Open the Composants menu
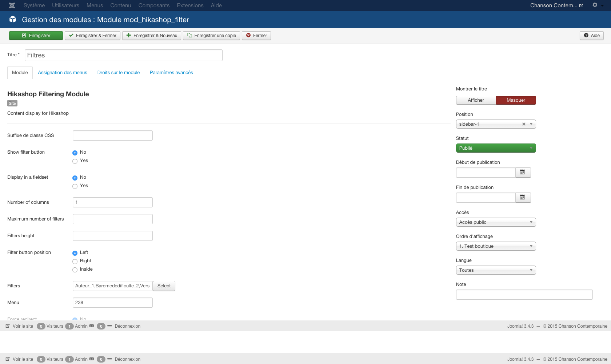The image size is (611, 364). click(x=154, y=5)
